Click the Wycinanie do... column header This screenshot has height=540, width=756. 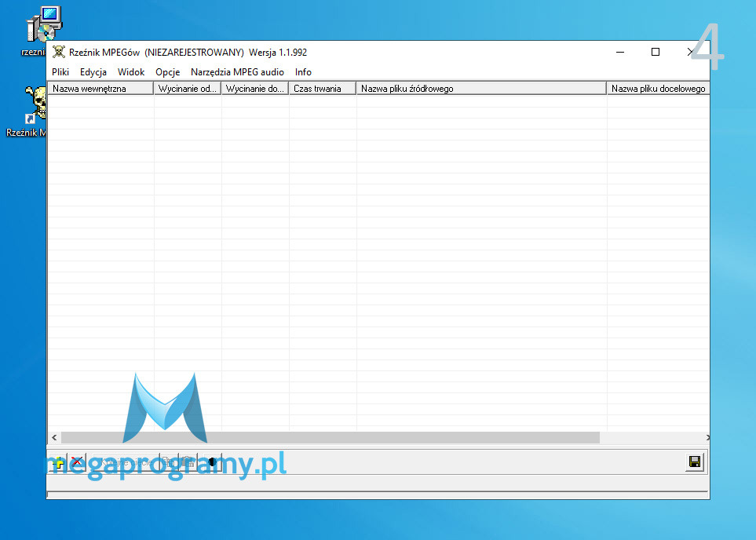point(255,88)
